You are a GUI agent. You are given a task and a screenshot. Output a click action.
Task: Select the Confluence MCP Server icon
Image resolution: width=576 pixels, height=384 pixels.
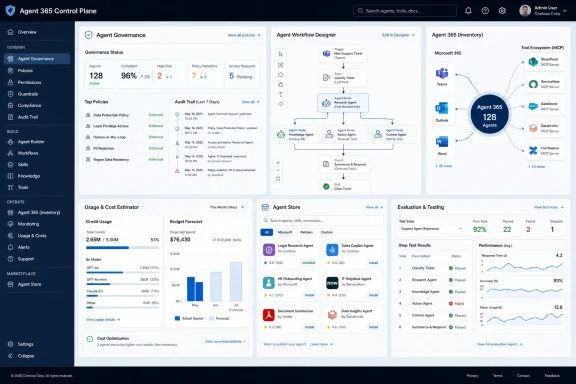coord(533,150)
